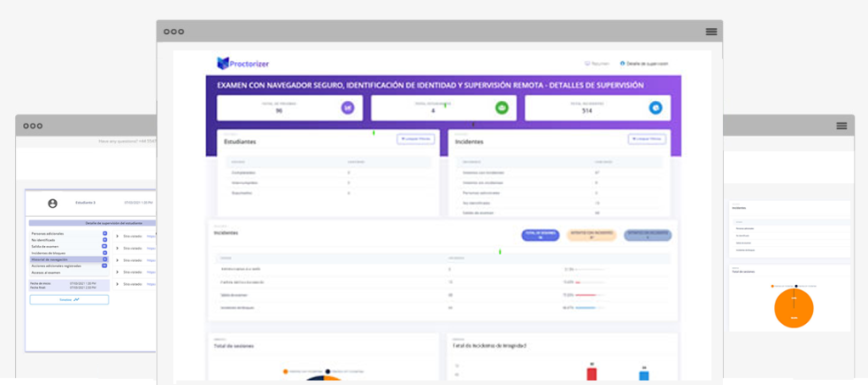Click the green Total estudiantes icon
Screen dimensions: 868x385
(502, 108)
